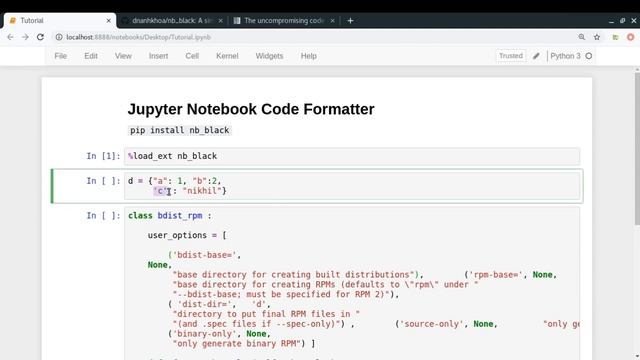Click the Trusted notebook button
640x360 pixels.
(511, 56)
